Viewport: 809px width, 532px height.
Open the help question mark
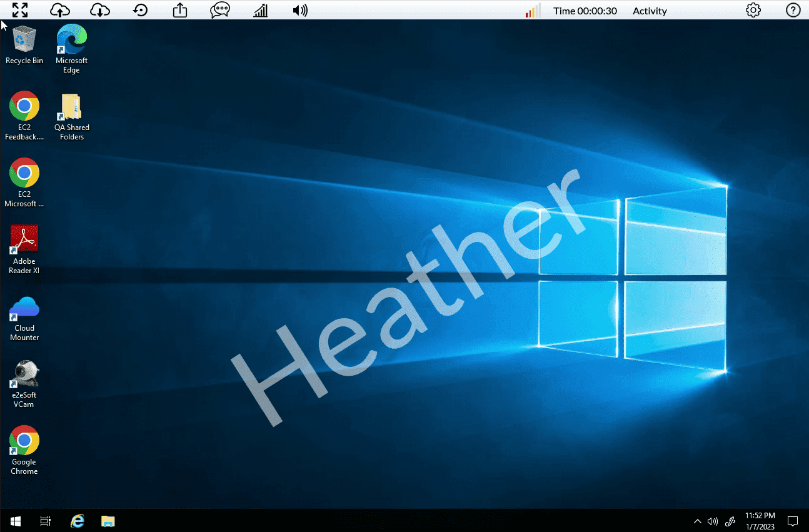tap(793, 10)
